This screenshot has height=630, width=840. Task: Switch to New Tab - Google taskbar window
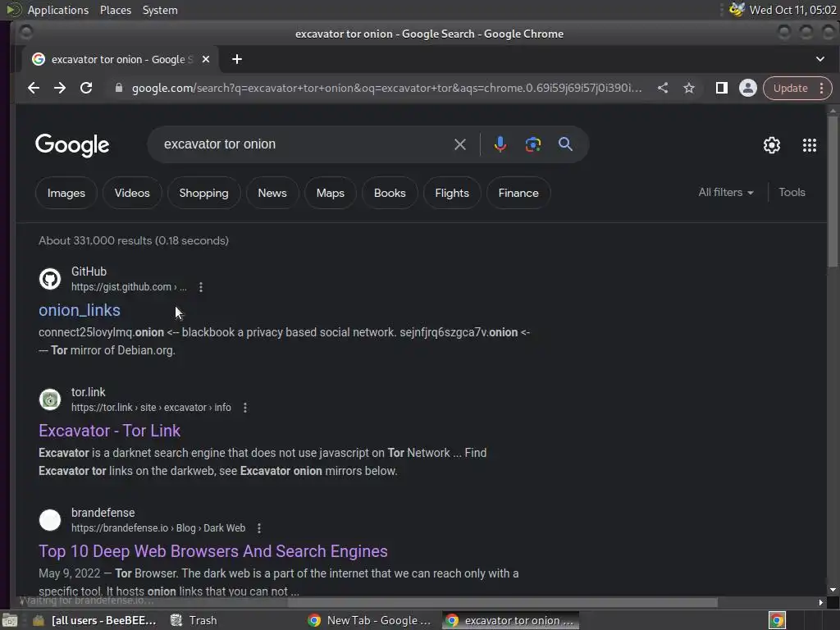[x=370, y=620]
